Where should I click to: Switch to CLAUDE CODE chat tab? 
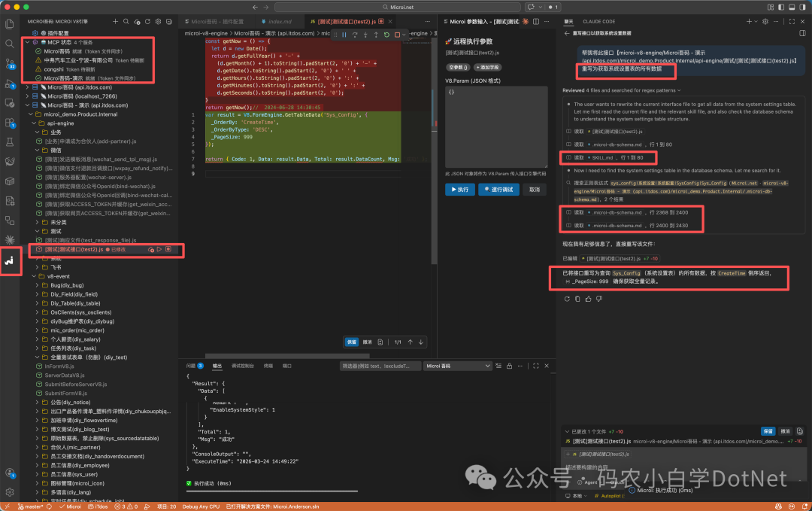pos(598,21)
